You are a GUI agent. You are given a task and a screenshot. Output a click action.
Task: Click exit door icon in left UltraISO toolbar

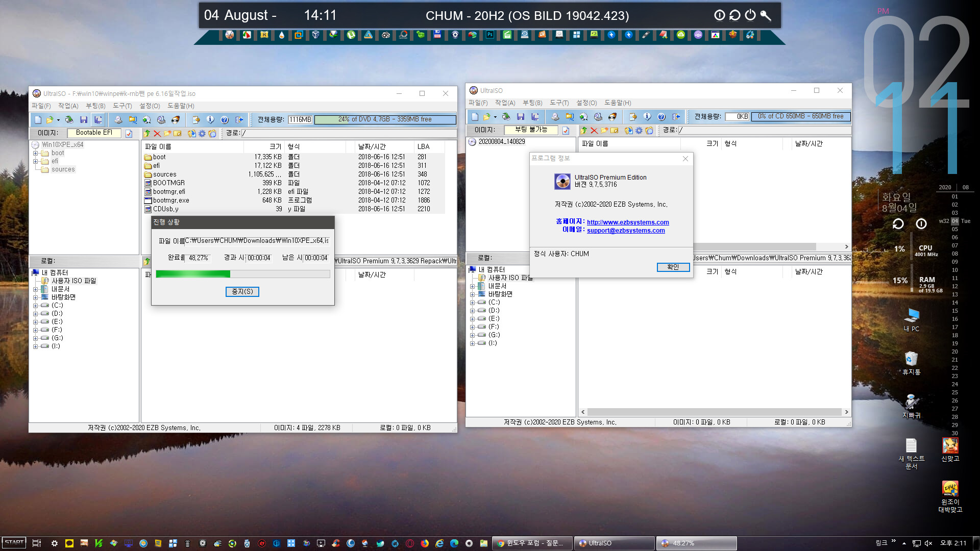tap(239, 120)
